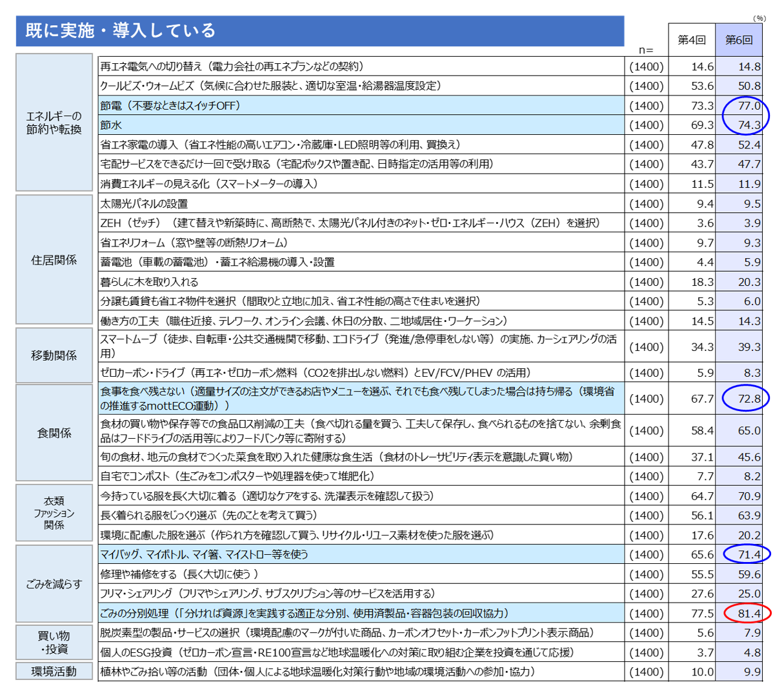Click the 節水 row text
Image resolution: width=784 pixels, height=691 pixels.
point(111,125)
